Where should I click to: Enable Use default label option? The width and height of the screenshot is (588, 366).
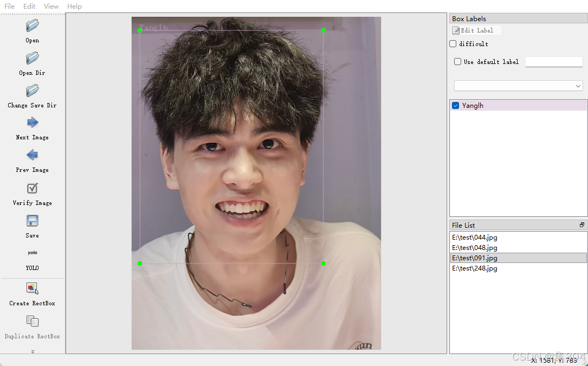coord(457,61)
